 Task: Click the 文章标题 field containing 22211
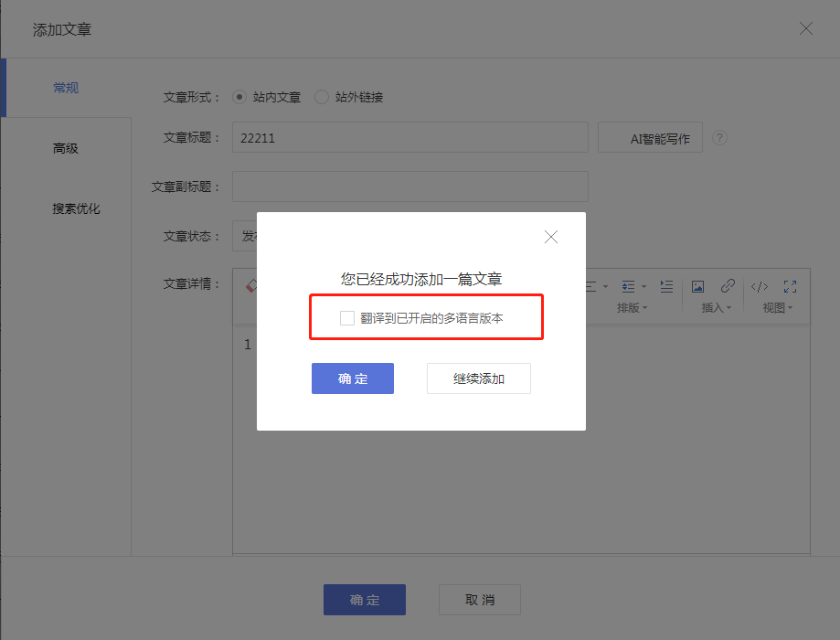[410, 137]
